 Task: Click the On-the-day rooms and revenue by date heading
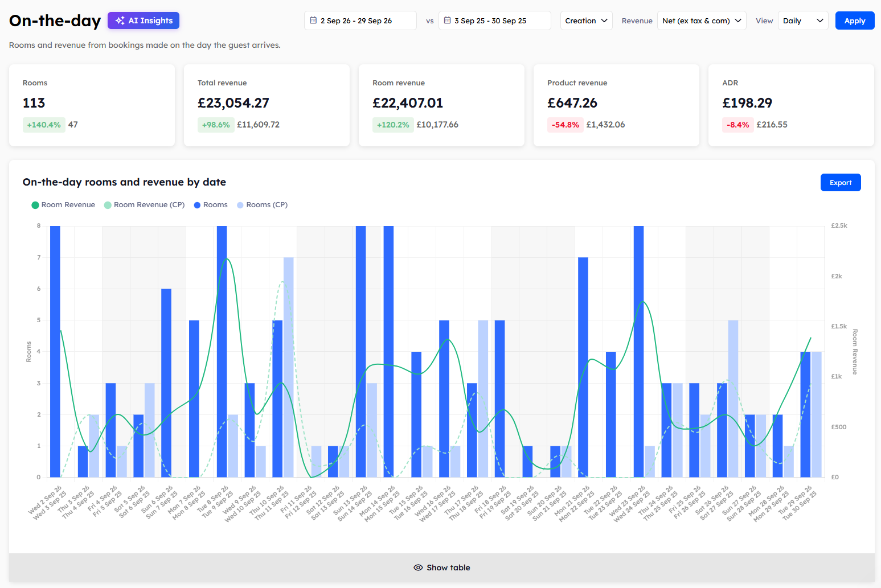(124, 182)
